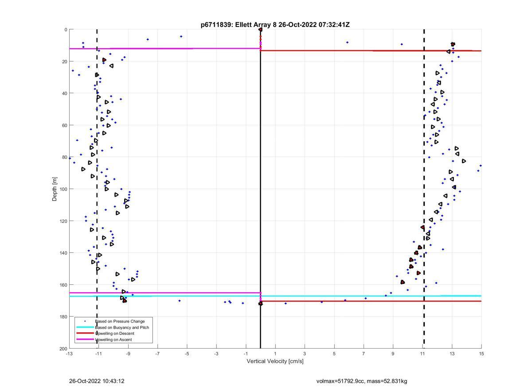This screenshot has height=392, width=532.
Task: Click y-axis tick label '100'
Action: (63, 189)
